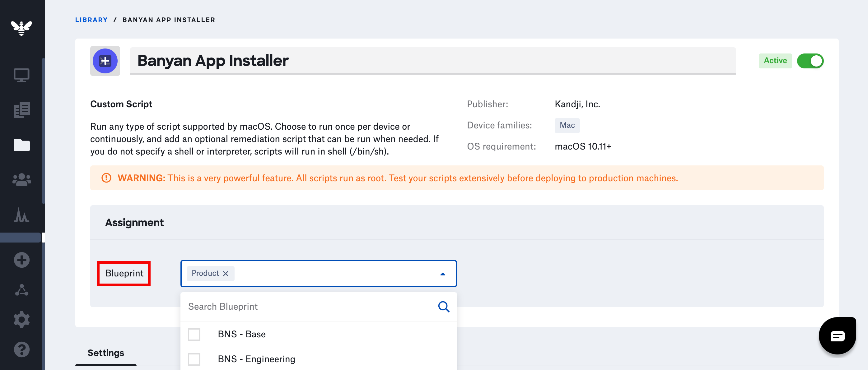Viewport: 868px width, 370px height.
Task: Open Settings via the gear sidebar icon
Action: pos(21,320)
